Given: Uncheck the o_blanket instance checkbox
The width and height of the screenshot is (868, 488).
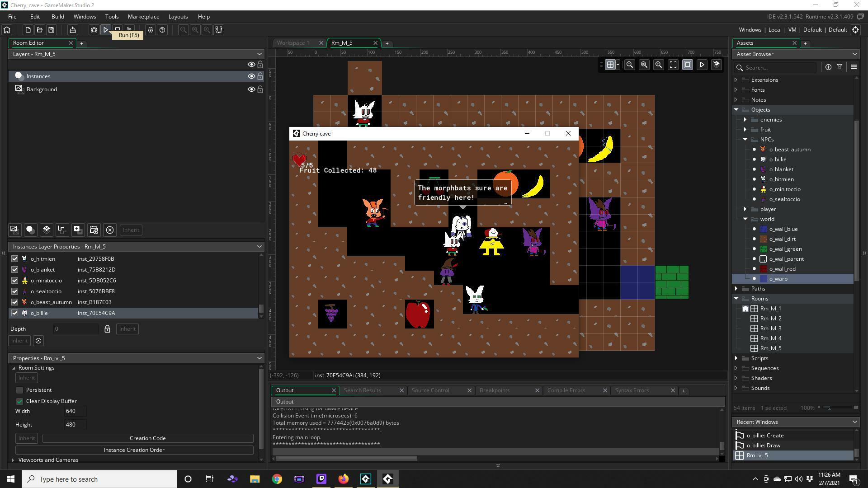Looking at the screenshot, I should 14,270.
